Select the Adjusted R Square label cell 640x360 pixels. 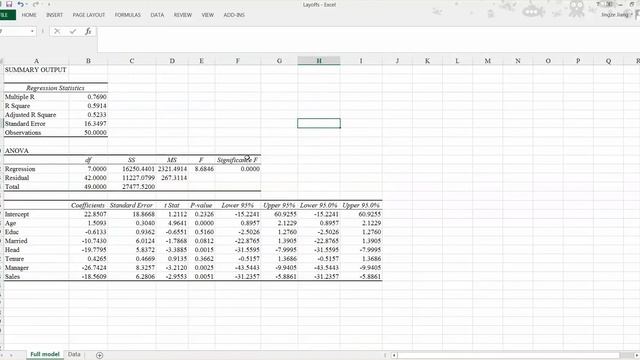[36, 115]
